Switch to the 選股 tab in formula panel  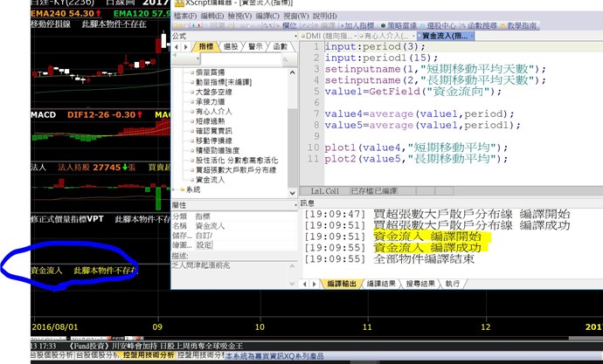(x=231, y=46)
